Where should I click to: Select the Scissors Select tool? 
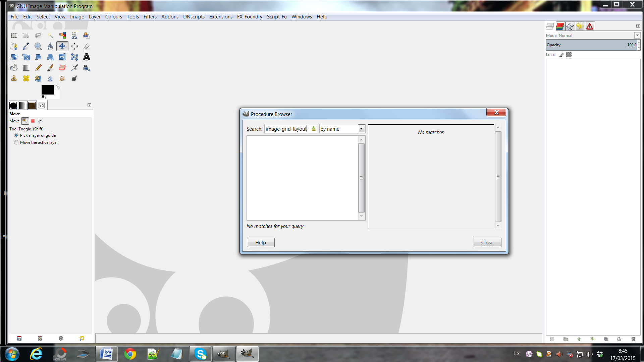click(x=74, y=36)
